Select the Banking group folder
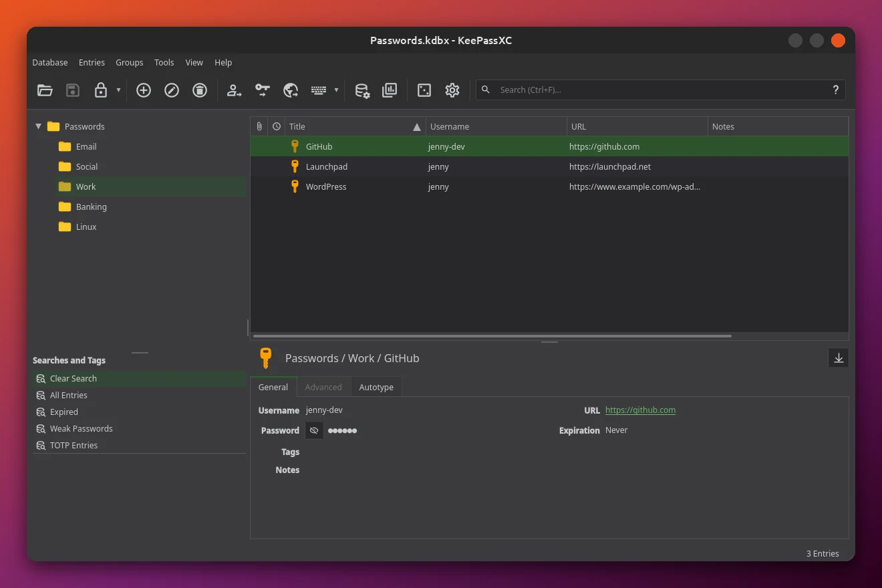The height and width of the screenshot is (588, 882). (x=92, y=206)
